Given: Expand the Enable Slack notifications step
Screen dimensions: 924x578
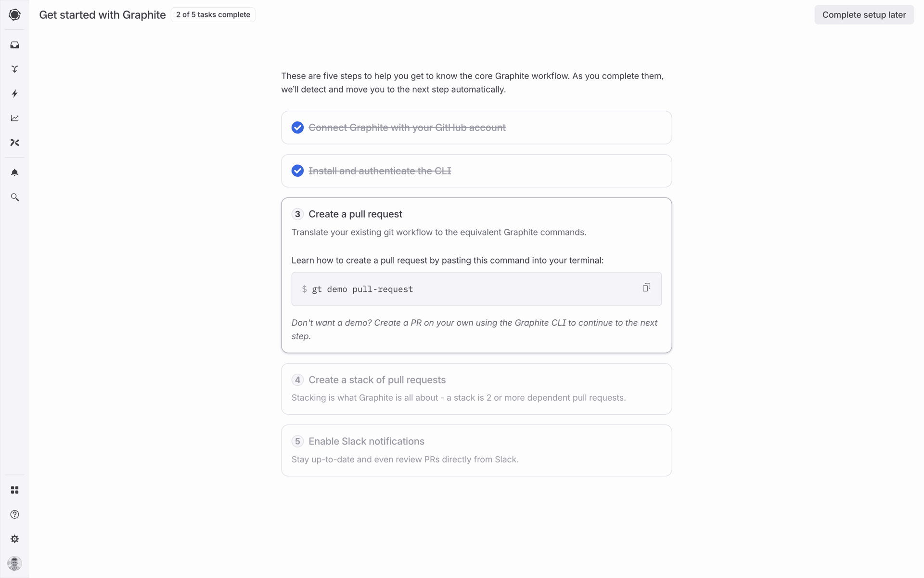Looking at the screenshot, I should [x=476, y=450].
